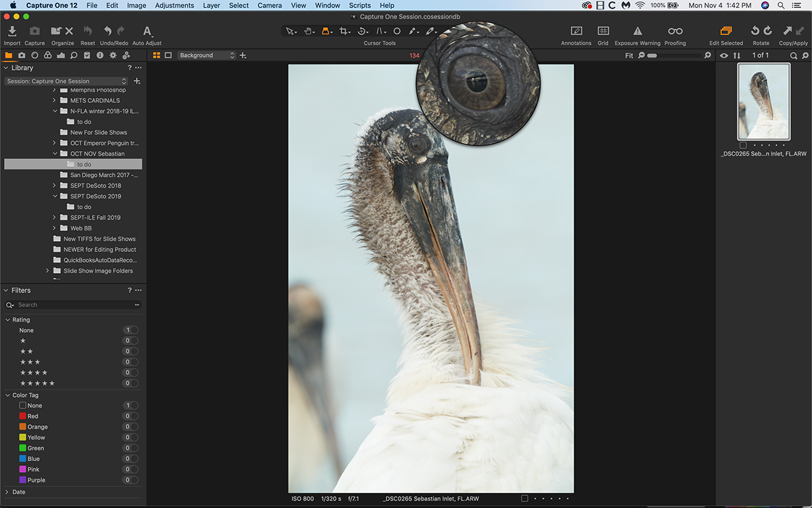Screen dimensions: 812x508
Task: Click the Import toolbar icon
Action: [x=12, y=31]
